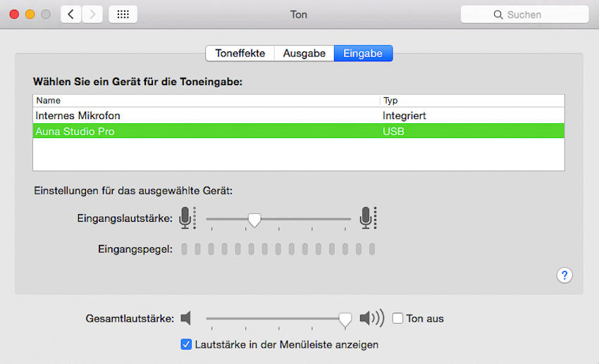
Task: Go forward with the right arrow button
Action: coord(92,14)
